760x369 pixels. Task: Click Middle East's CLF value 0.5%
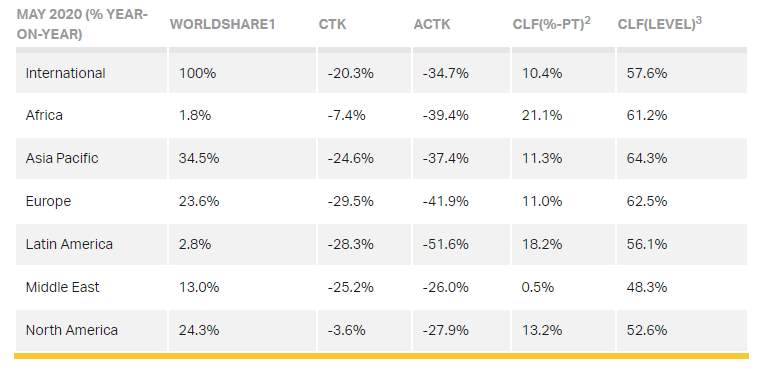(x=538, y=287)
